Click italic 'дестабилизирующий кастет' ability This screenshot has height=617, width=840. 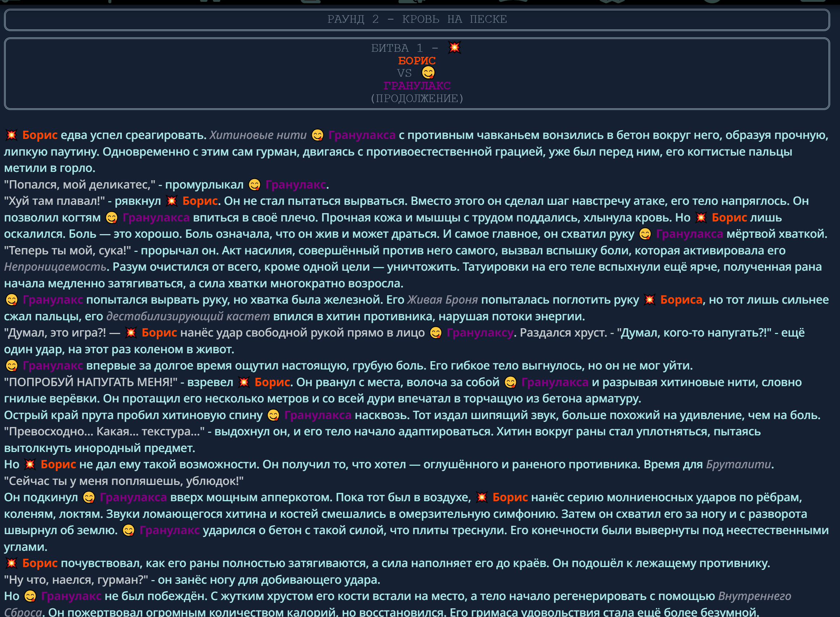[x=188, y=316]
